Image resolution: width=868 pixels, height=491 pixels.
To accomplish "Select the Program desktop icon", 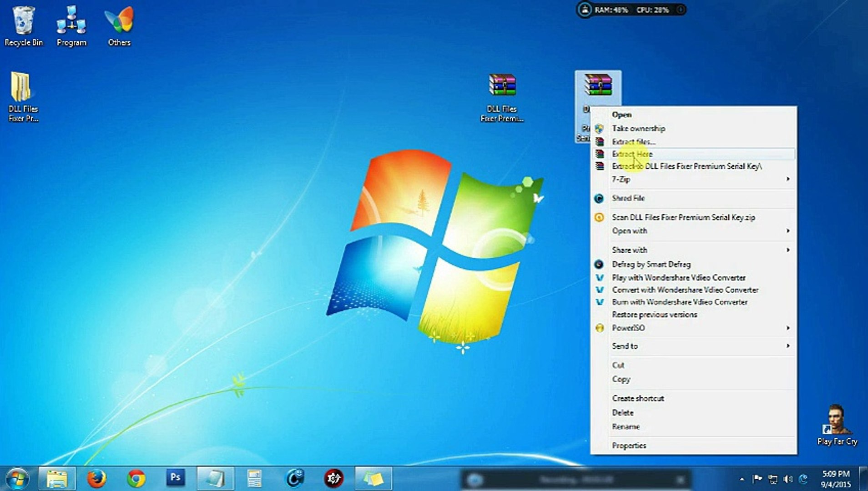I will click(71, 26).
